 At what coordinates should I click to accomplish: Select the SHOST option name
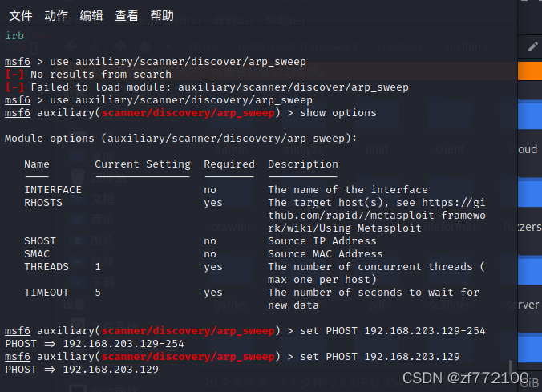(x=40, y=241)
